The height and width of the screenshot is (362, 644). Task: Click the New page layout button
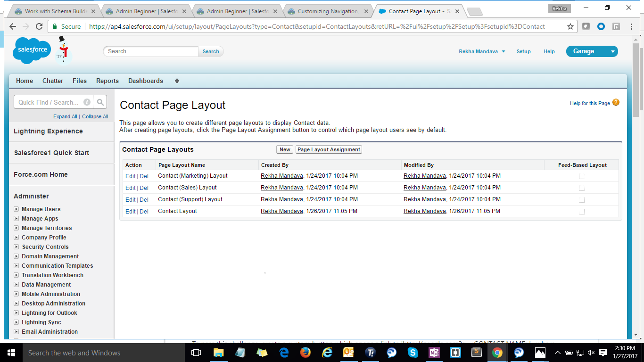point(285,149)
